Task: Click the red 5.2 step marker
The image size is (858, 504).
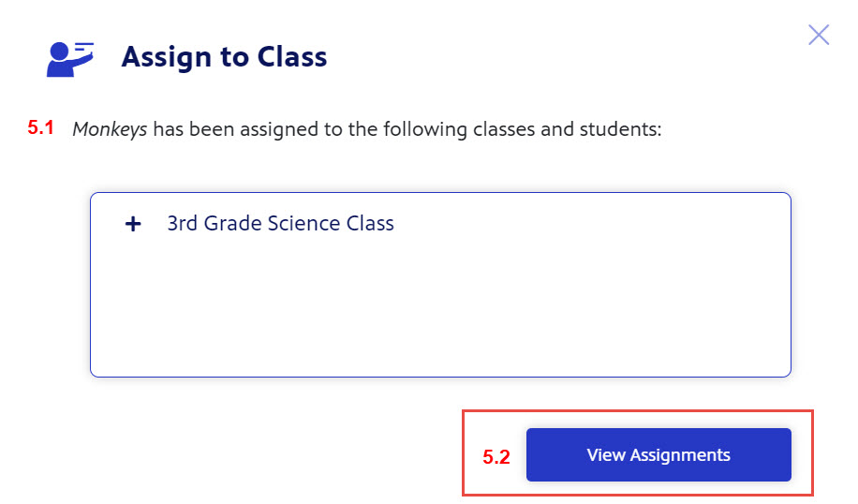Action: click(496, 457)
